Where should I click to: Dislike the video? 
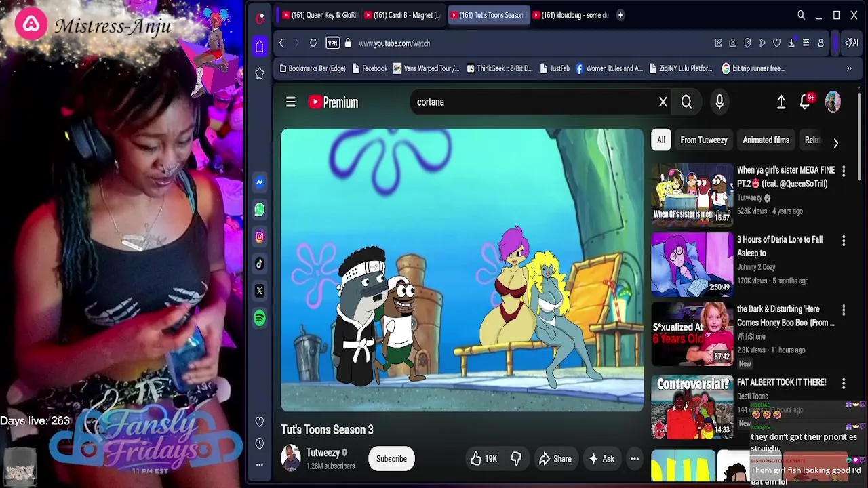pos(516,459)
